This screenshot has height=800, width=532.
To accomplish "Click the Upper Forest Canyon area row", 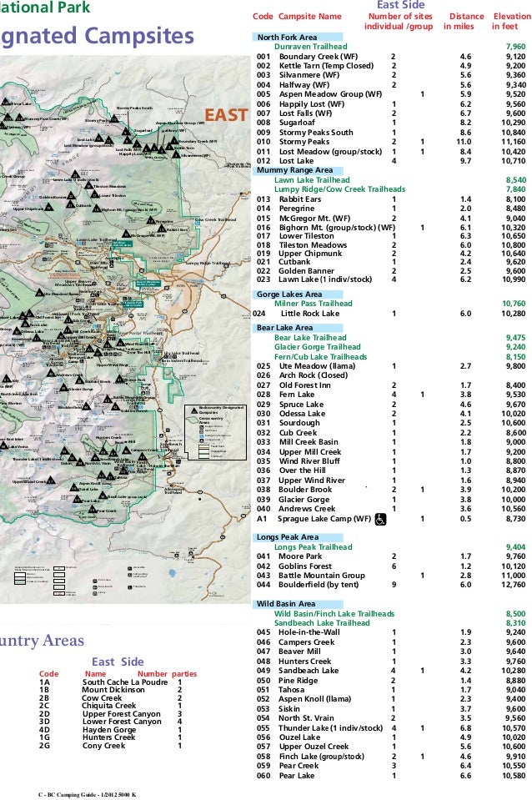I will click(x=111, y=714).
